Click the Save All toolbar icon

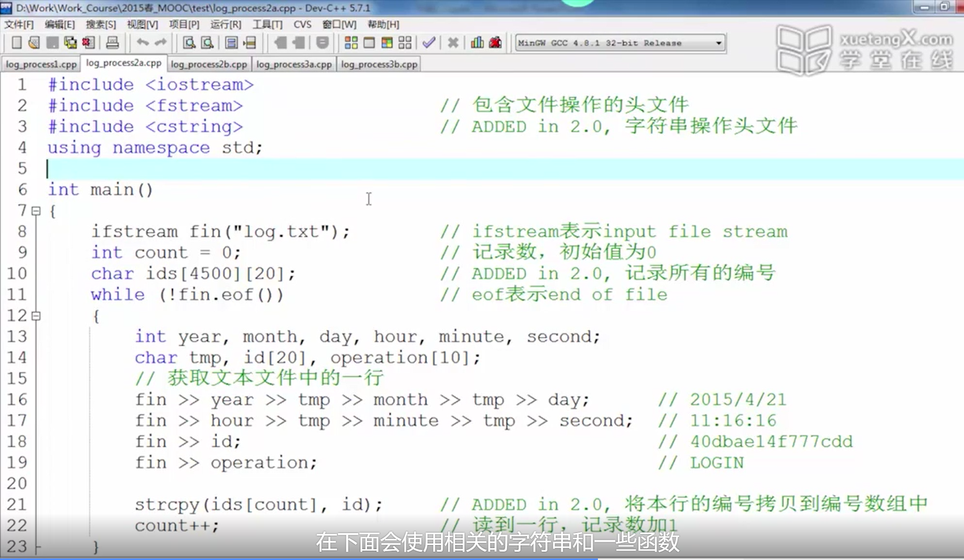pyautogui.click(x=70, y=43)
